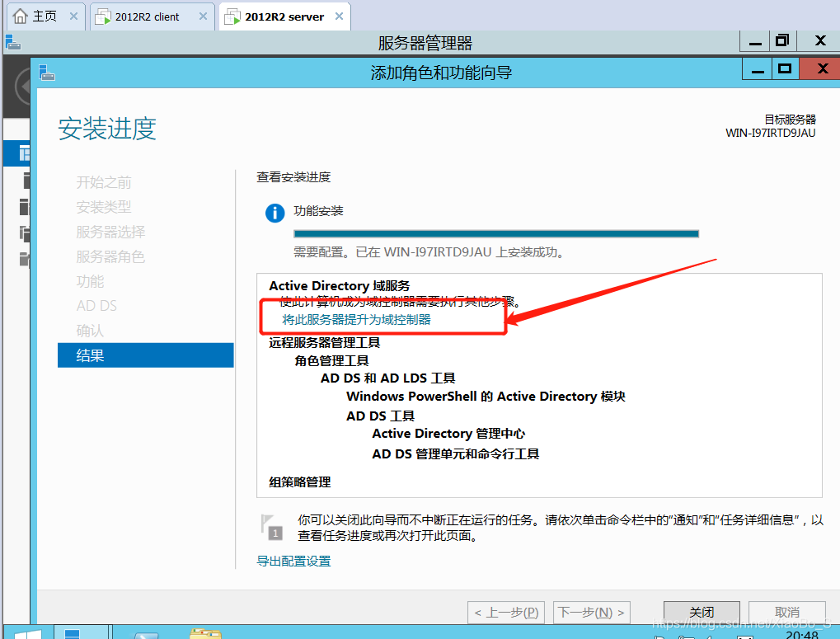Minimize the 添加角色和功能向导 window
The image size is (840, 639).
point(758,69)
